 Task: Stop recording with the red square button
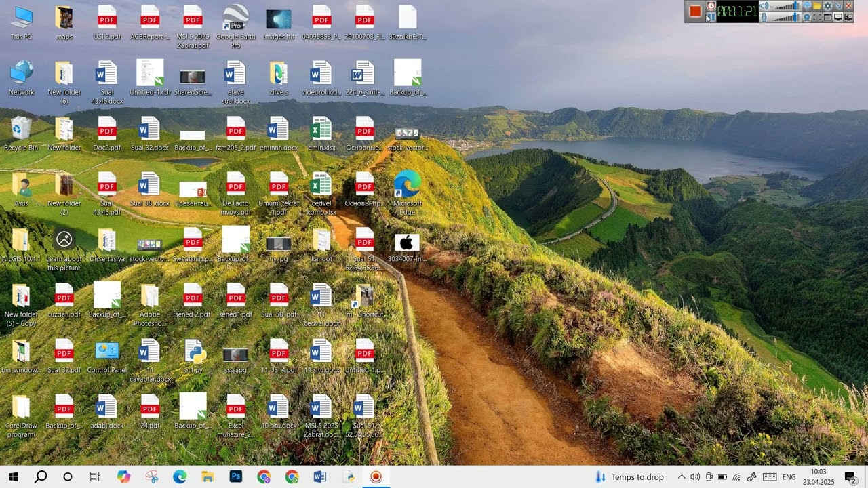695,12
